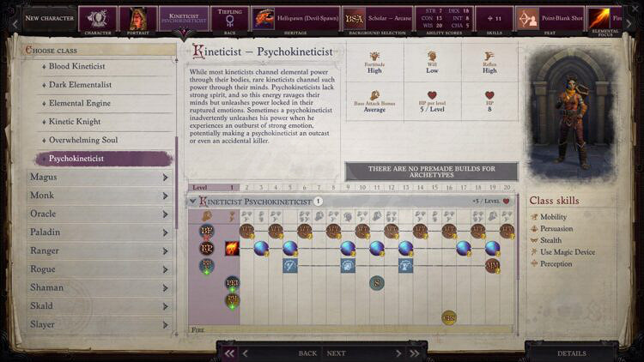This screenshot has width=644, height=362.
Task: Collapse the Kineticist Psychokineticist progression section
Action: click(193, 201)
